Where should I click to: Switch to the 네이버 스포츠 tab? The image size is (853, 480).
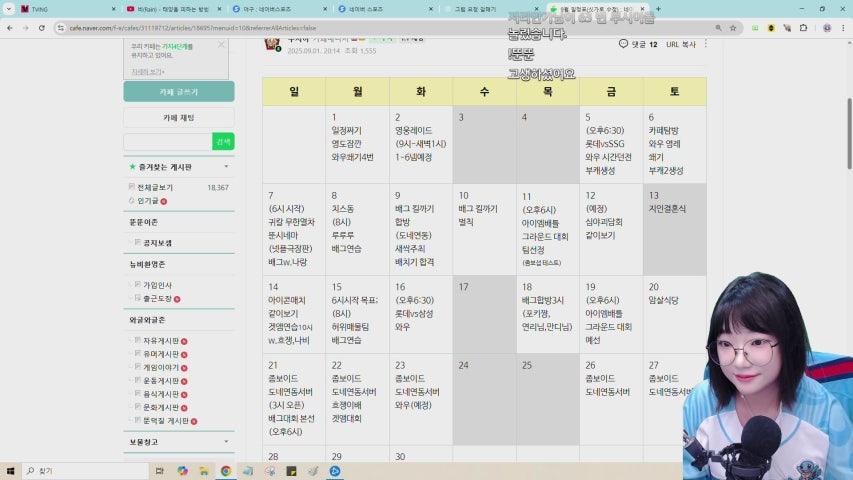[x=384, y=9]
